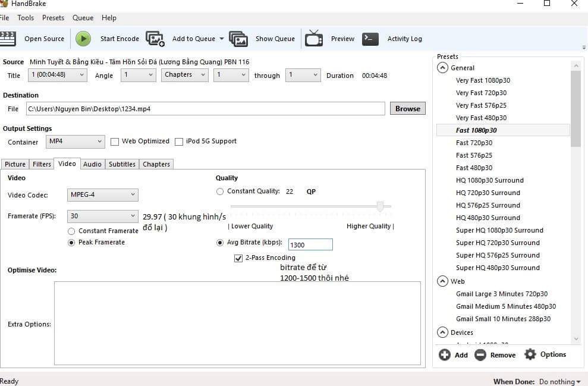Select the Peak Framerate radio button
The width and height of the screenshot is (588, 386).
71,243
